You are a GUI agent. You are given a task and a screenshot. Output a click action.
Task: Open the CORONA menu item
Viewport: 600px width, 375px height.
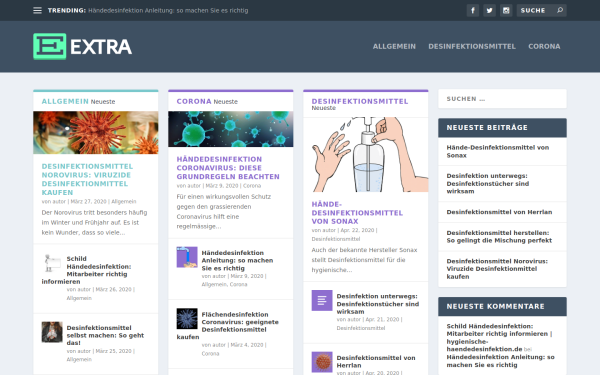click(x=544, y=46)
